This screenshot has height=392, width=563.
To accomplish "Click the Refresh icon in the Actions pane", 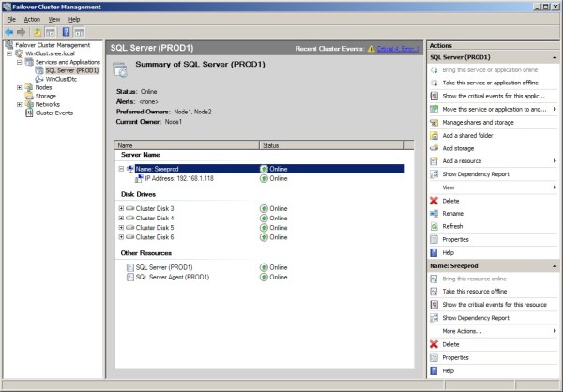I will [434, 227].
